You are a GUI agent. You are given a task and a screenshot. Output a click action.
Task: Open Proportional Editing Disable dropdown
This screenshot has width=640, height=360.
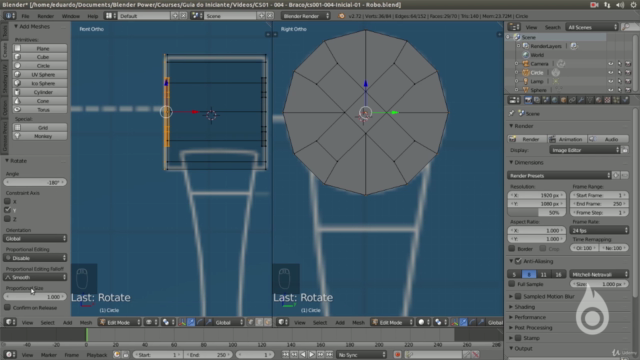pos(35,258)
